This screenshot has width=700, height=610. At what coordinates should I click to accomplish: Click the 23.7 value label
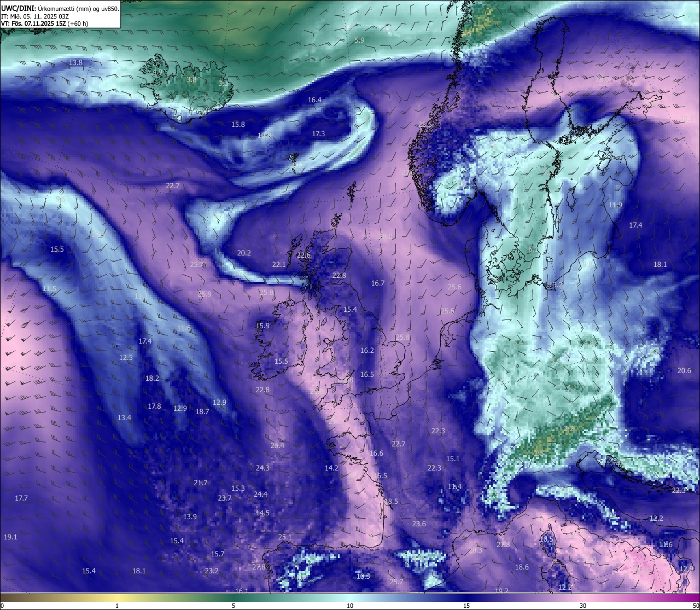click(x=225, y=498)
